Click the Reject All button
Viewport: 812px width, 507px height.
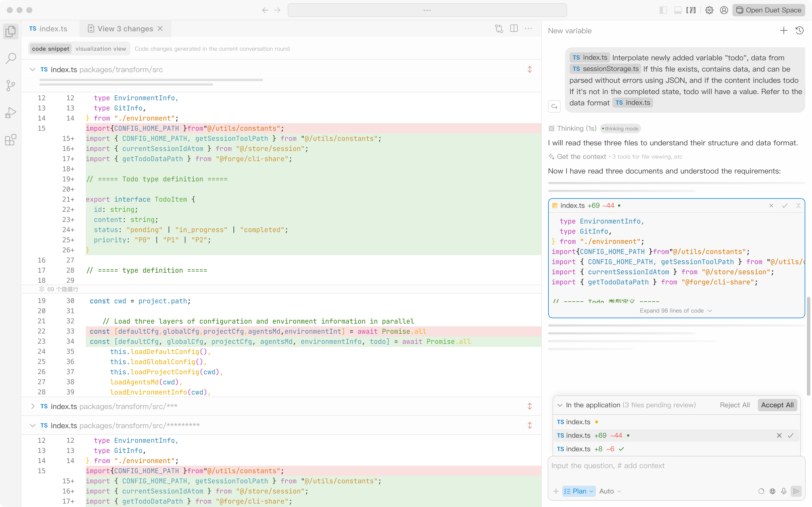point(734,405)
